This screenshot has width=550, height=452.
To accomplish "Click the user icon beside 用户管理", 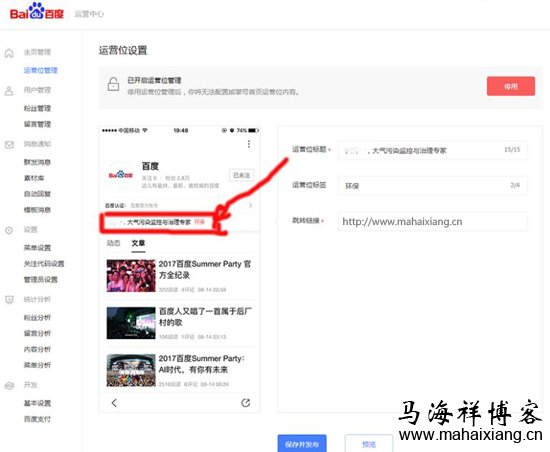I will (x=9, y=91).
